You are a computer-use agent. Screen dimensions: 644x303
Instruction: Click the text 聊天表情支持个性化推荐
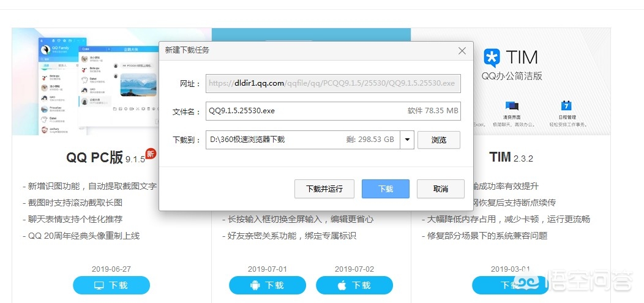[x=75, y=219]
